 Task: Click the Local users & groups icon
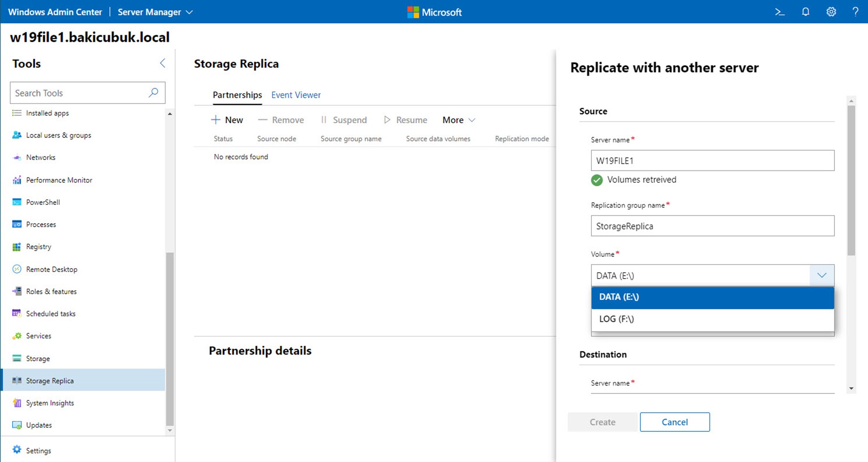(17, 135)
